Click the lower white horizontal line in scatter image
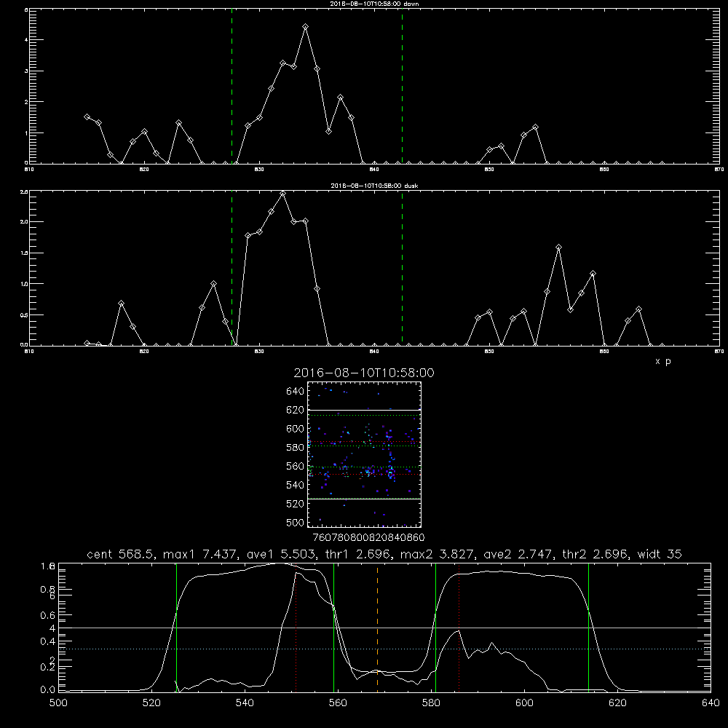This screenshot has width=728, height=728. (x=365, y=499)
